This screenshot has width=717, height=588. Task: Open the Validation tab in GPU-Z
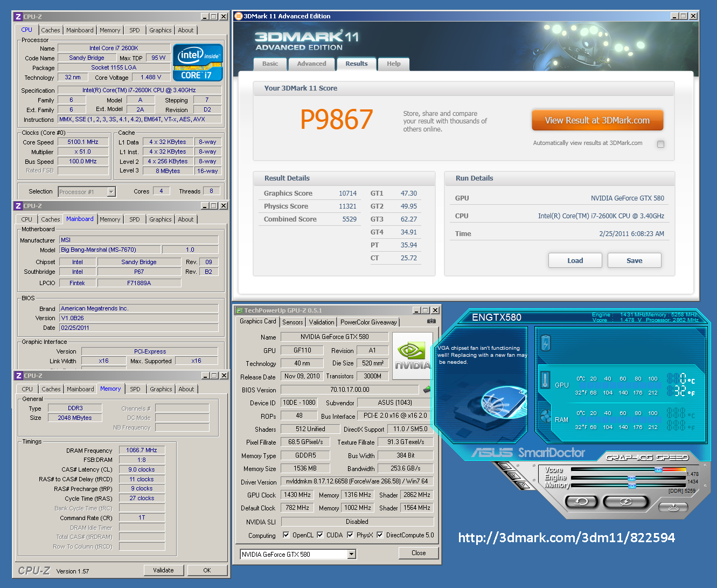322,322
